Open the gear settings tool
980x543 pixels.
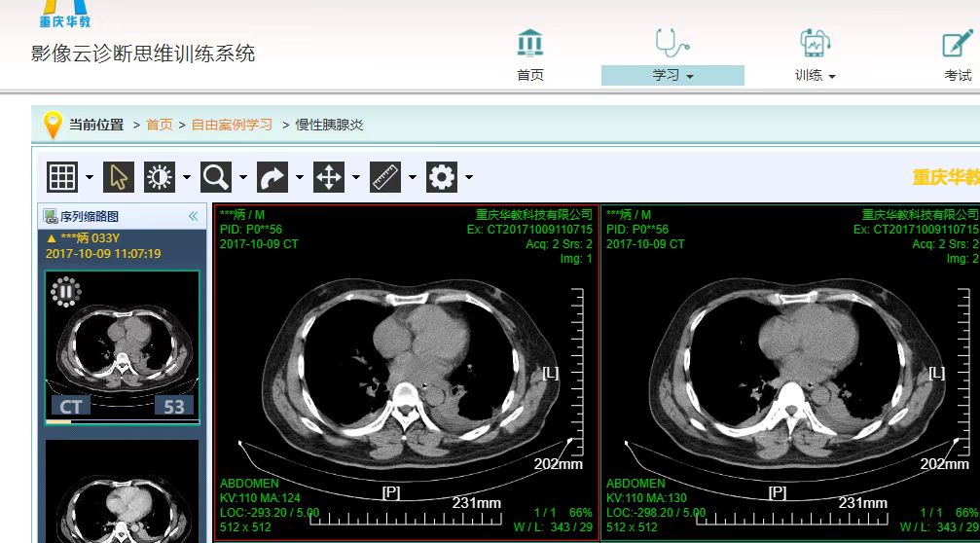442,177
